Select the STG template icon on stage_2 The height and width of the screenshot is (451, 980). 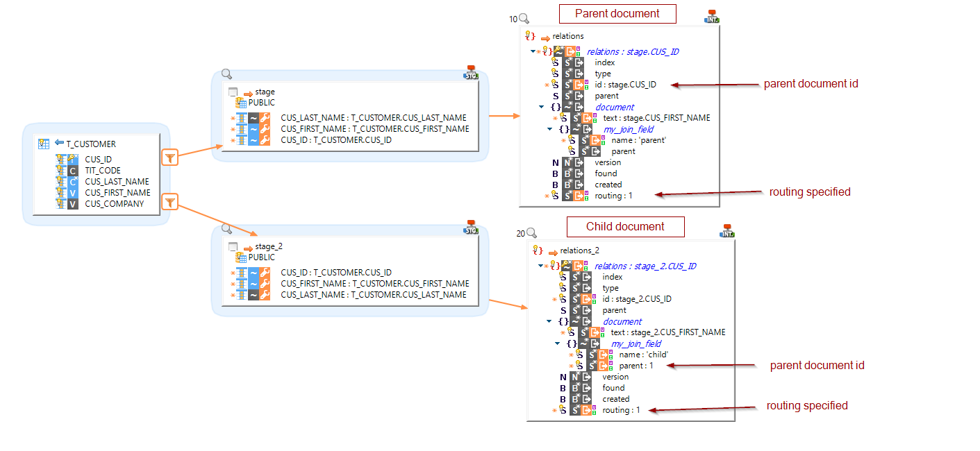tap(471, 226)
